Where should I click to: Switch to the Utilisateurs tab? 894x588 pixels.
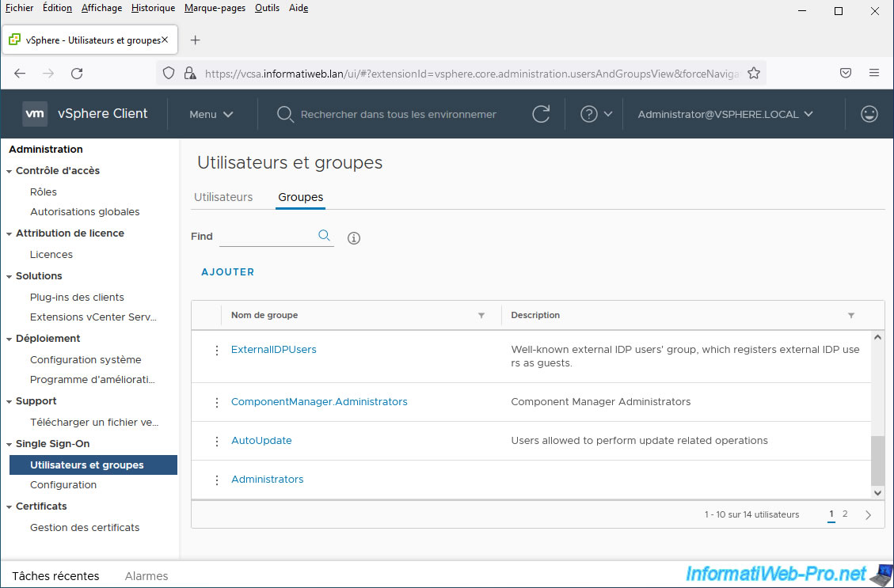(x=223, y=197)
